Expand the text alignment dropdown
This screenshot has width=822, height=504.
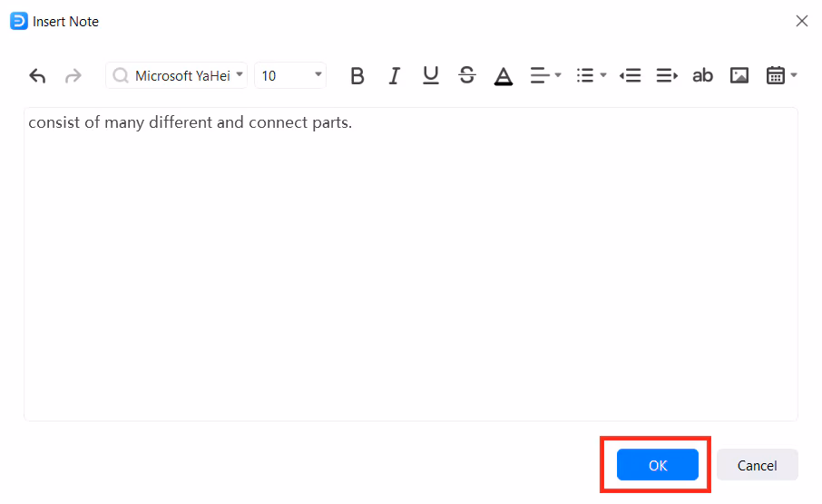tap(546, 76)
